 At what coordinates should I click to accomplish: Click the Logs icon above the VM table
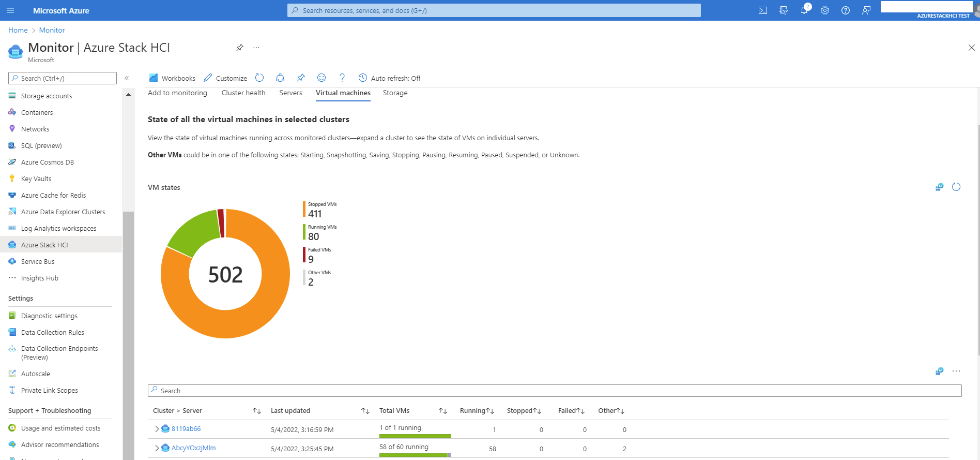point(940,371)
